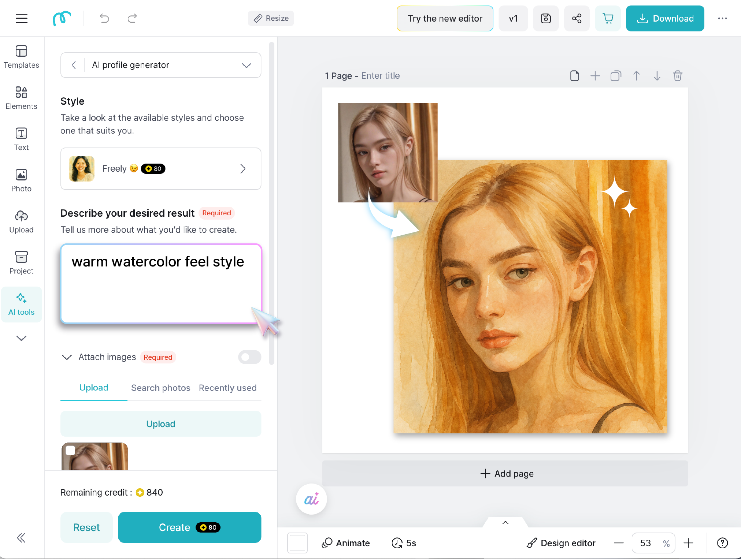The width and height of the screenshot is (741, 560).
Task: Open the Text panel
Action: pos(21,139)
